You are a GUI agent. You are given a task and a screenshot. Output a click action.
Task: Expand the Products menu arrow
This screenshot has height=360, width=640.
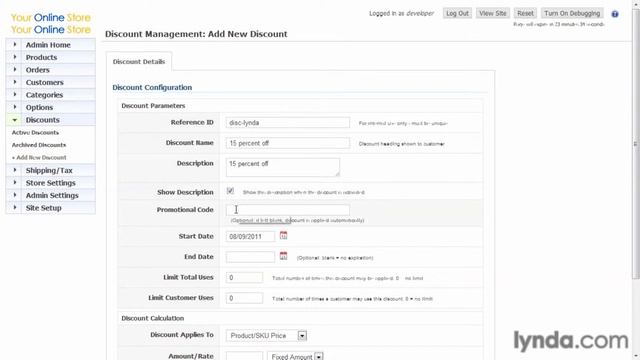point(15,57)
